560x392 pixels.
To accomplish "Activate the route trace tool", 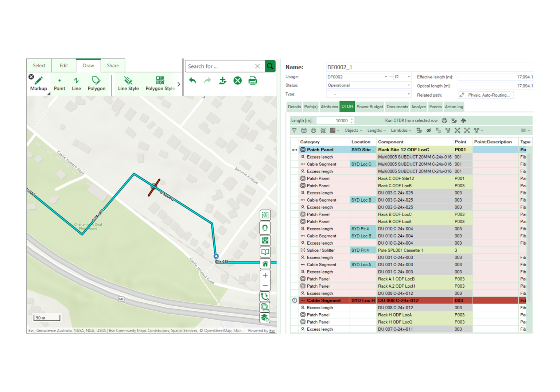I will click(265, 296).
